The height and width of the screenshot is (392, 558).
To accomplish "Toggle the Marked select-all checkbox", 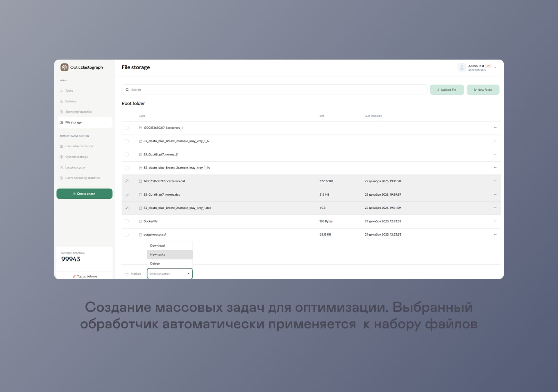I will [x=127, y=274].
